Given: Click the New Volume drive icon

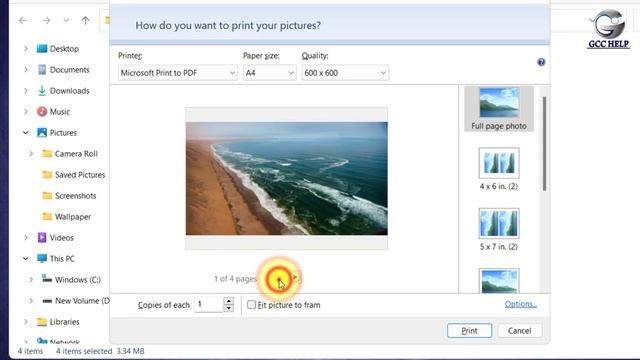Looking at the screenshot, I should 47,301.
